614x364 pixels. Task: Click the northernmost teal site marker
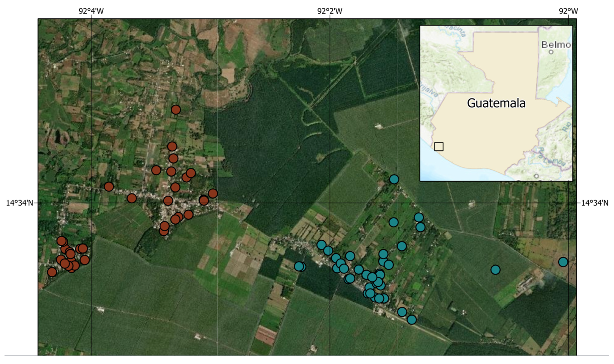[394, 179]
